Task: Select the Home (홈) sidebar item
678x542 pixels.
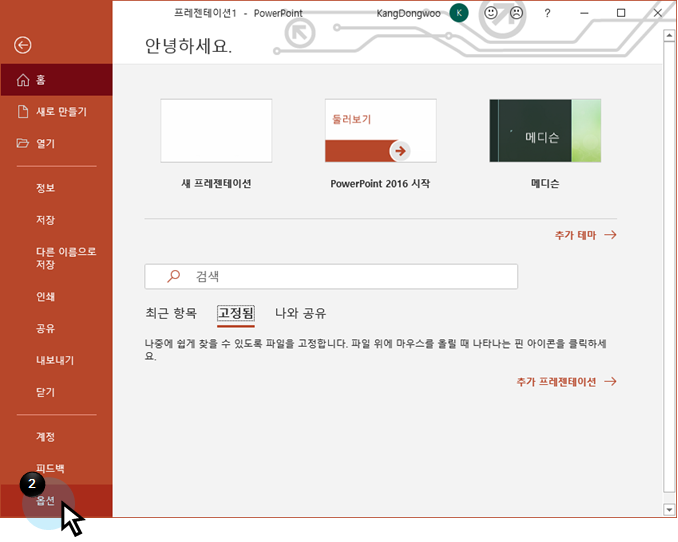Action: pos(56,80)
